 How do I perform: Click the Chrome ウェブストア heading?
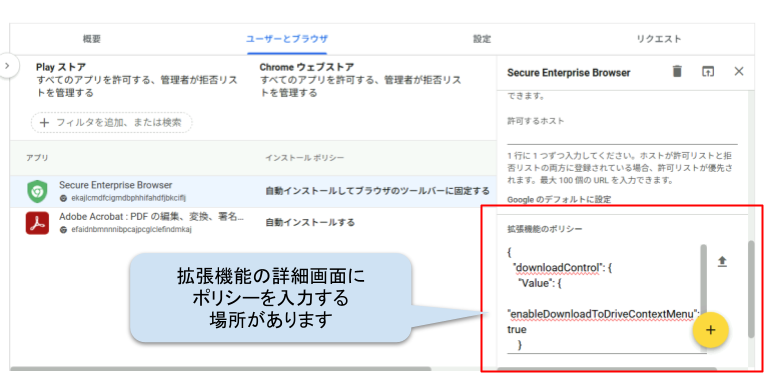(307, 67)
